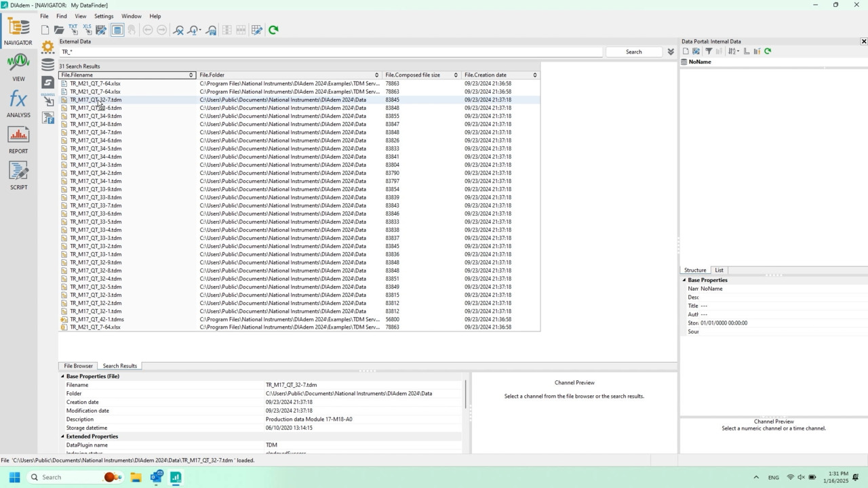Collapse Base Properties (File) section
The image size is (868, 488).
point(62,376)
